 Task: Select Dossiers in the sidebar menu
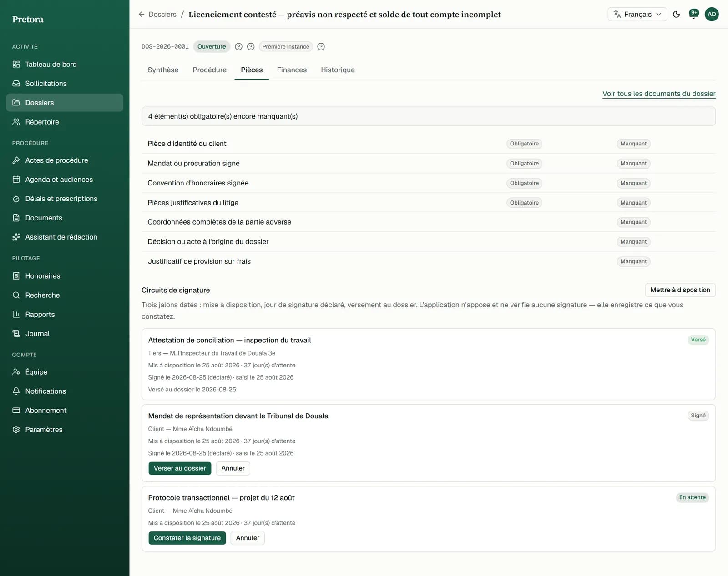pos(65,103)
